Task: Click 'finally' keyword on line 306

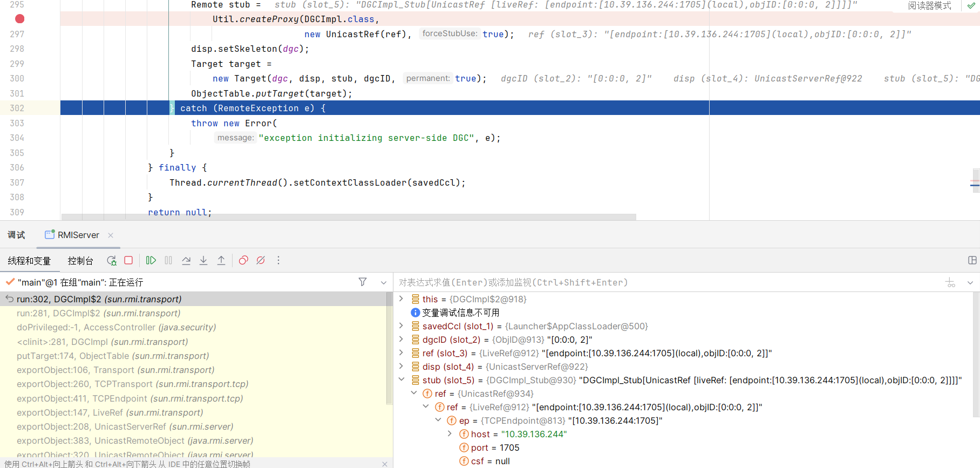Action: point(177,167)
